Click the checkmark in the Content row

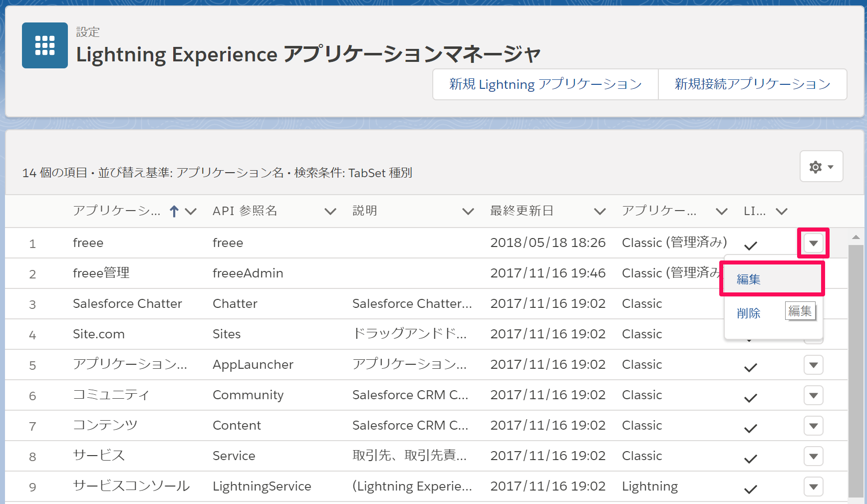click(751, 428)
